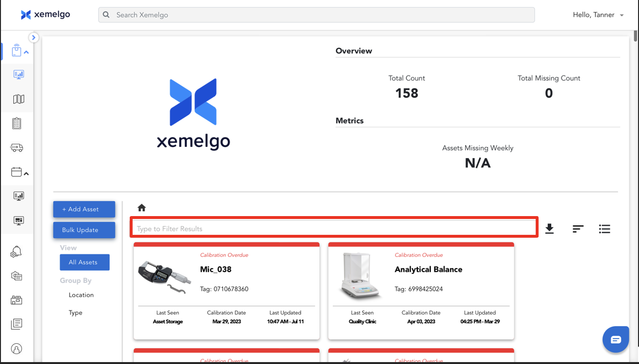Group assets by Type
Screen dimensions: 639x364
coord(75,313)
